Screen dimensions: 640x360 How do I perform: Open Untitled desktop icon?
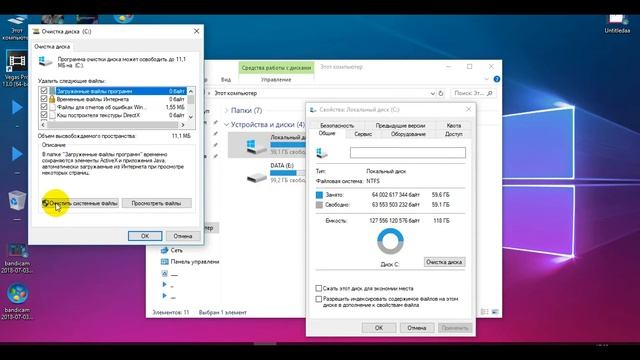(617, 24)
